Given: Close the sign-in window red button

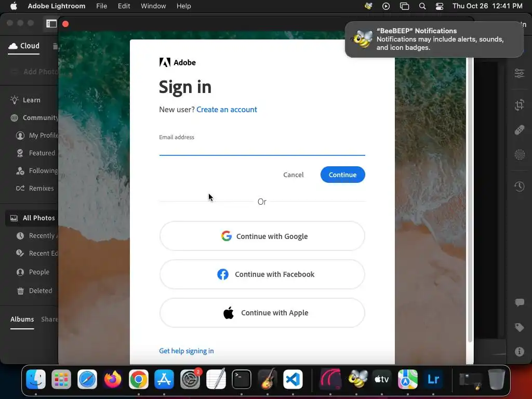Looking at the screenshot, I should pyautogui.click(x=65, y=24).
